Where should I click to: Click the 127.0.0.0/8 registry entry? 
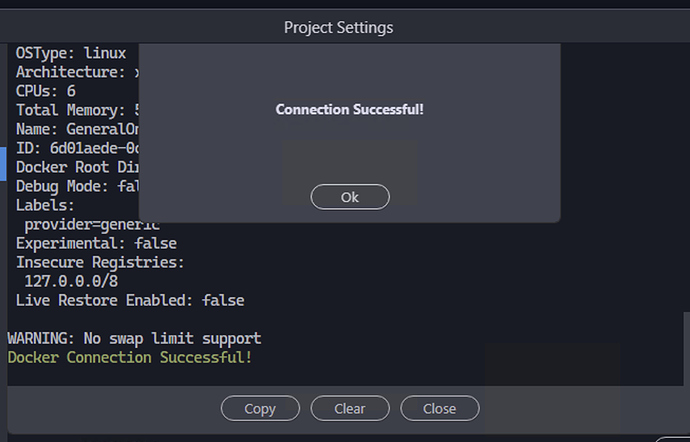click(71, 281)
